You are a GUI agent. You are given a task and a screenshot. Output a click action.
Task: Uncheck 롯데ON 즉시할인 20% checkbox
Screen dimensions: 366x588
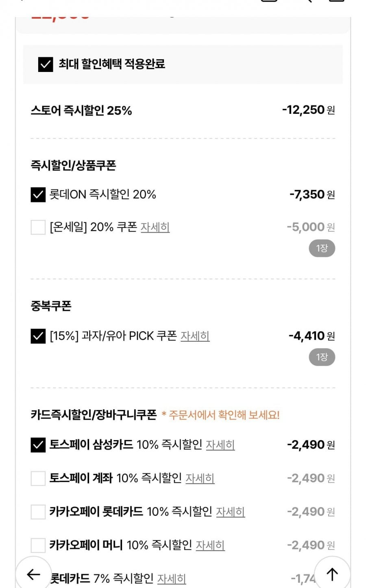click(38, 195)
